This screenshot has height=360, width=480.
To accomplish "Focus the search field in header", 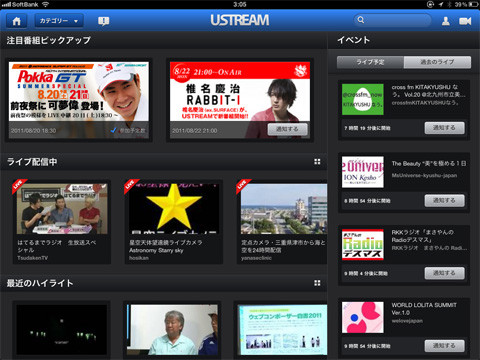I will click(392, 20).
